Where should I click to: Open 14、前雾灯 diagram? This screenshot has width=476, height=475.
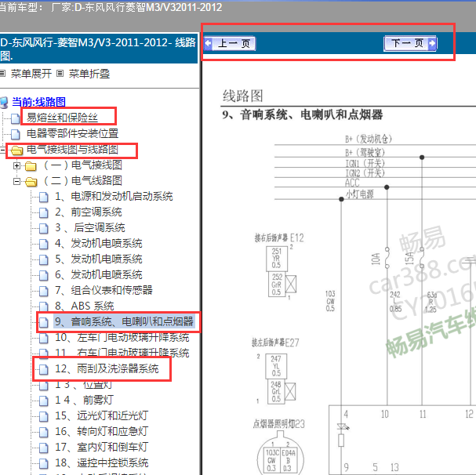pyautogui.click(x=84, y=400)
